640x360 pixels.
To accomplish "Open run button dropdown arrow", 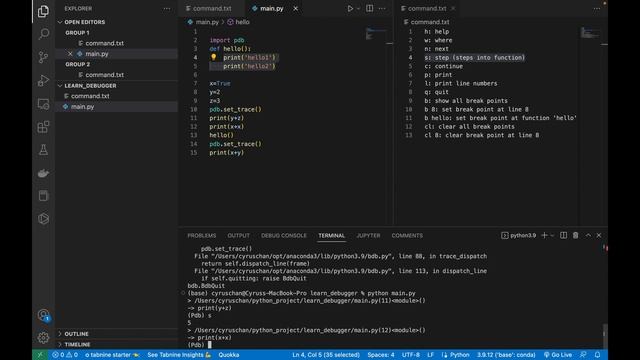I will tap(358, 8).
